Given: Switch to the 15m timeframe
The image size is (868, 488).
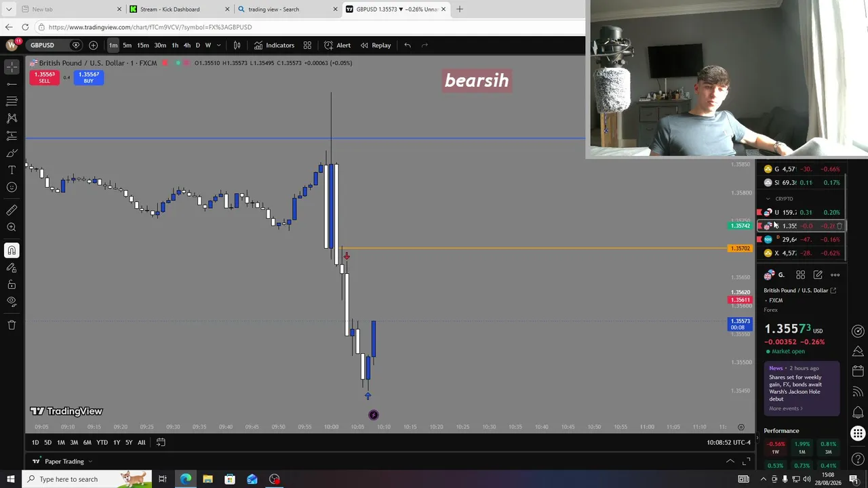Looking at the screenshot, I should pos(143,45).
